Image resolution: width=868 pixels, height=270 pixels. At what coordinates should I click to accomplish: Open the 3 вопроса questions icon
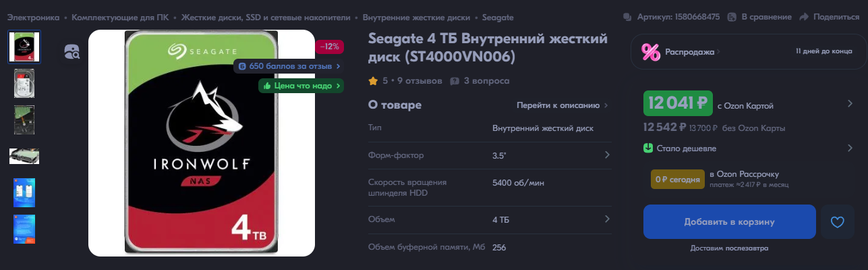coord(455,81)
